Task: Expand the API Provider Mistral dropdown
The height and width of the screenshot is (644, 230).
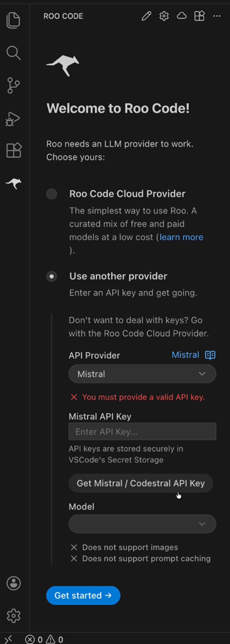Action: click(142, 374)
